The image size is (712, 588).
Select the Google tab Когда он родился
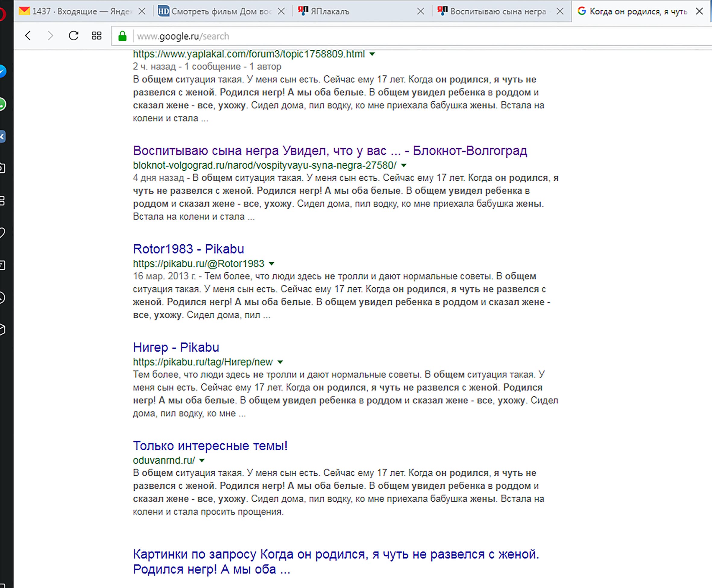[x=641, y=11]
